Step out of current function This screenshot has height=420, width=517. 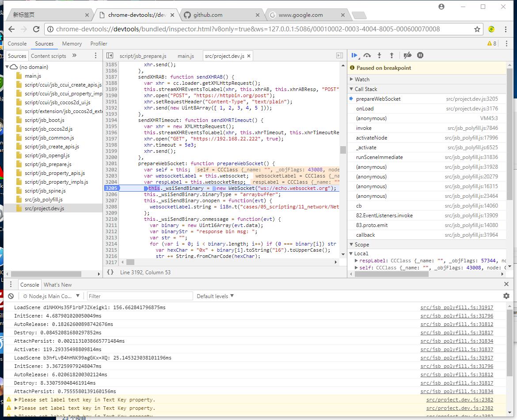[x=392, y=56]
